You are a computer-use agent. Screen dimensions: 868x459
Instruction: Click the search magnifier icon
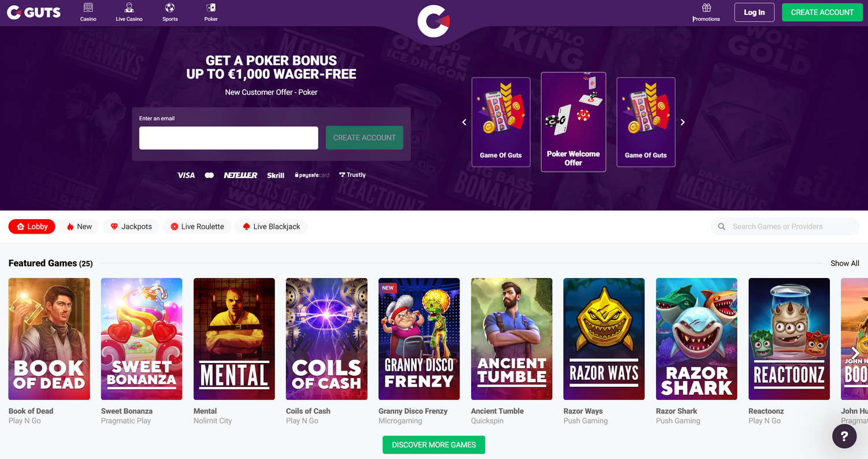pos(721,227)
